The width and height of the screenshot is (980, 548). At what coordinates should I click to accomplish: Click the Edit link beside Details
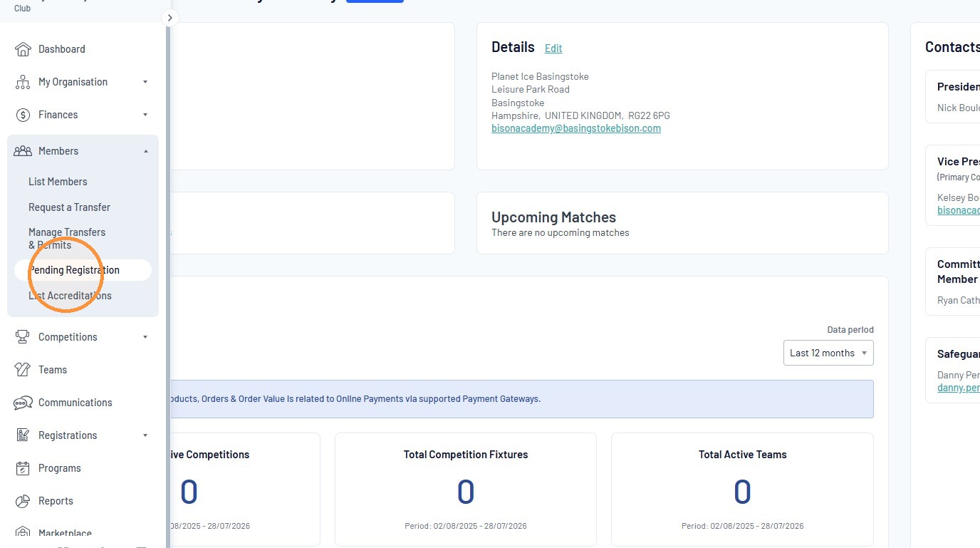coord(553,48)
